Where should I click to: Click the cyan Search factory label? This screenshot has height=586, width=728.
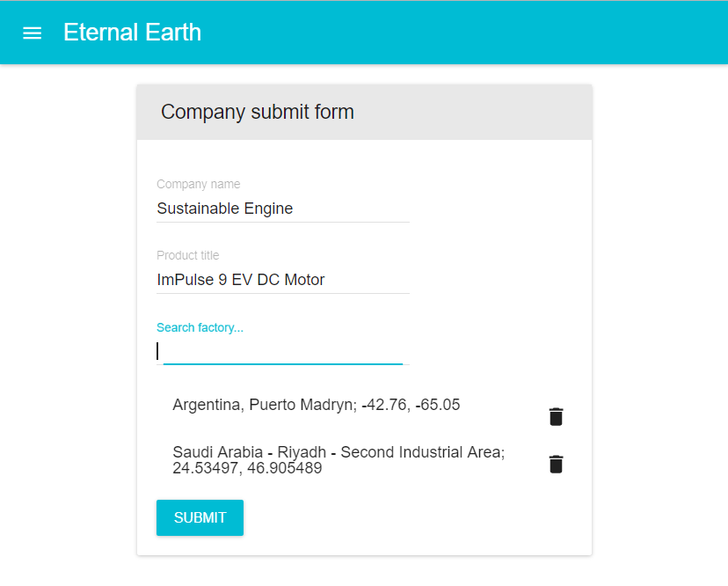pos(200,327)
